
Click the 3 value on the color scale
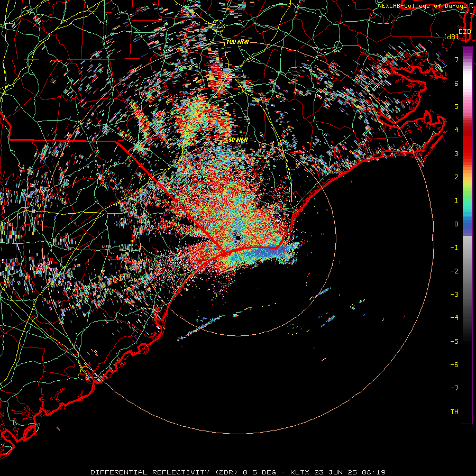(x=456, y=153)
